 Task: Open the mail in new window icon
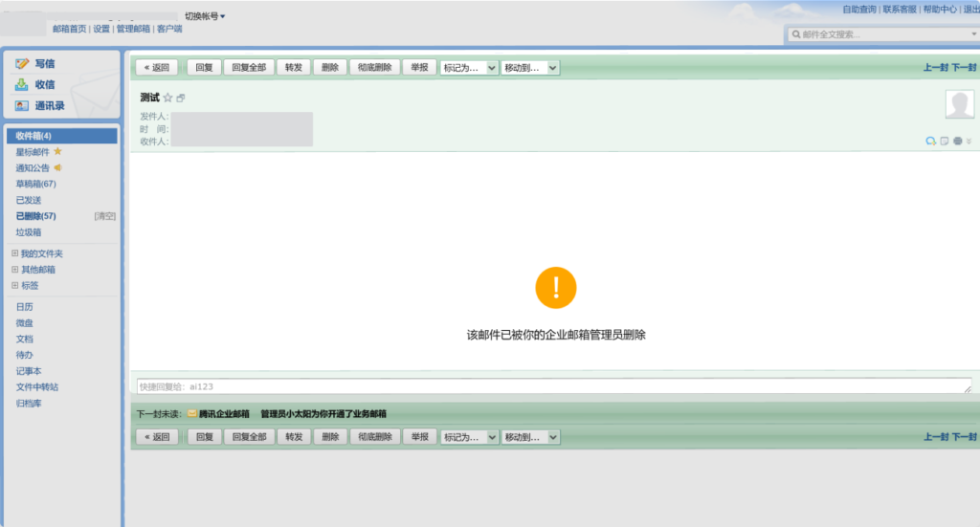coord(181,99)
